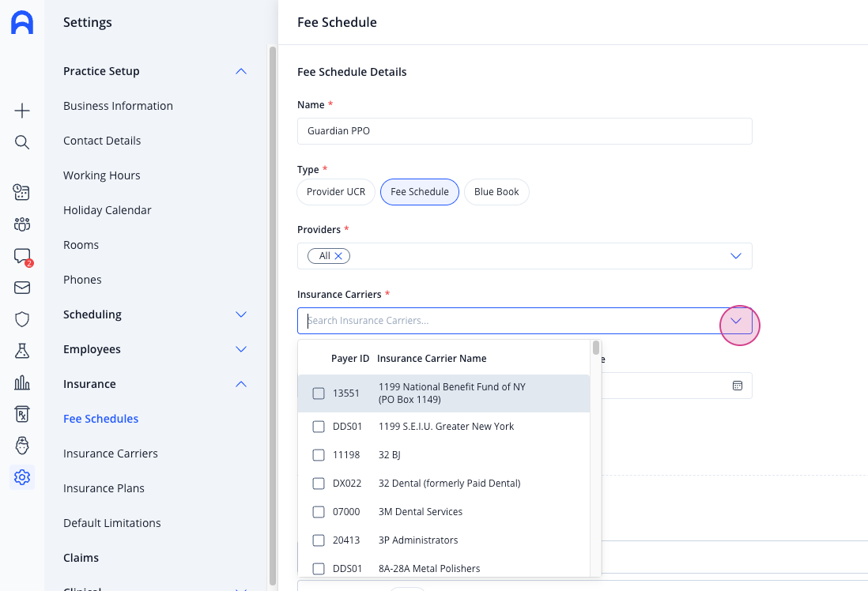This screenshot has height=591, width=868.
Task: Open Contact Details settings
Action: click(102, 141)
